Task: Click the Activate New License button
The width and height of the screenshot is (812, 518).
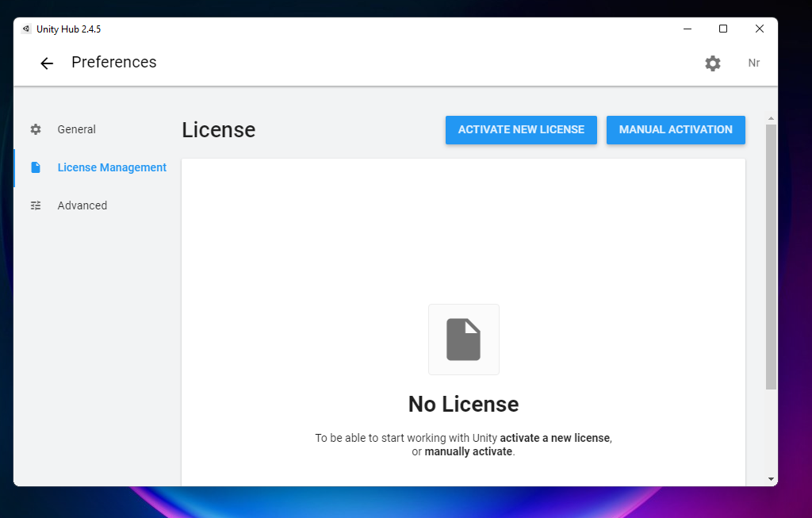Action: 521,130
